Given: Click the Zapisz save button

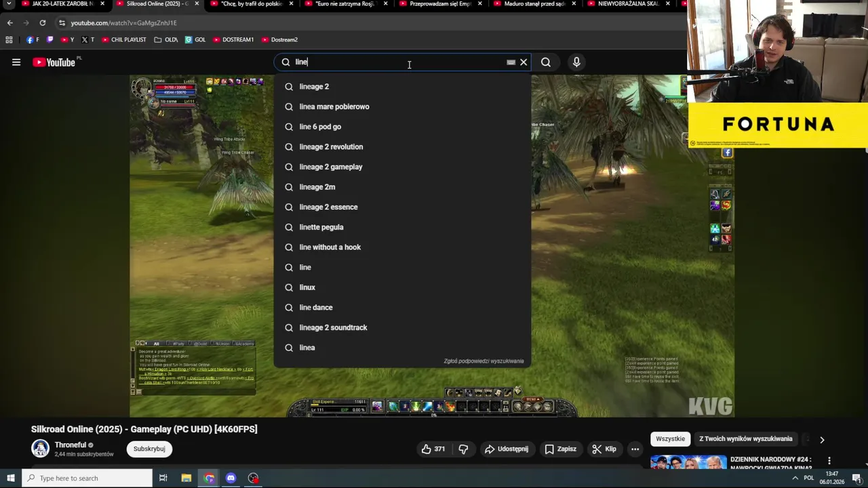Looking at the screenshot, I should tap(561, 449).
